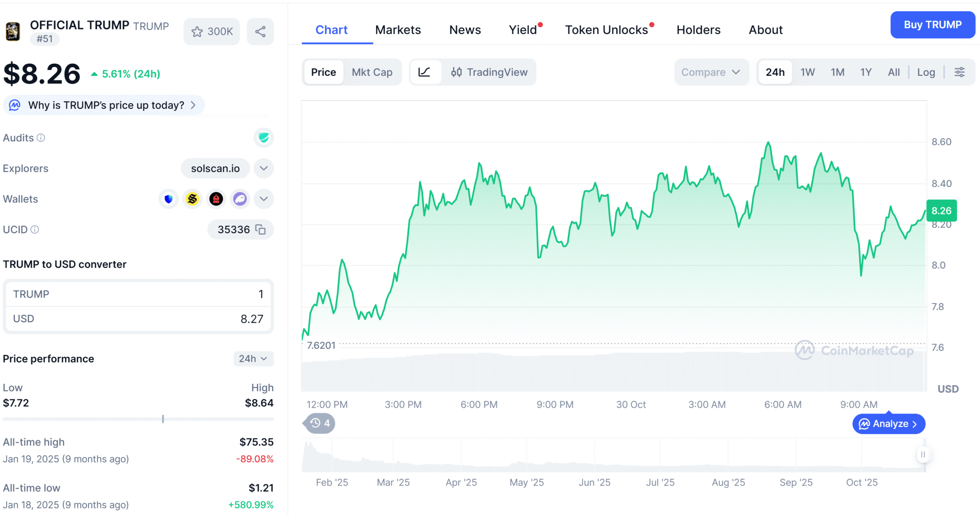Viewport: 980px width, 515px height.
Task: Open the Phantom wallet icon
Action: [x=240, y=199]
